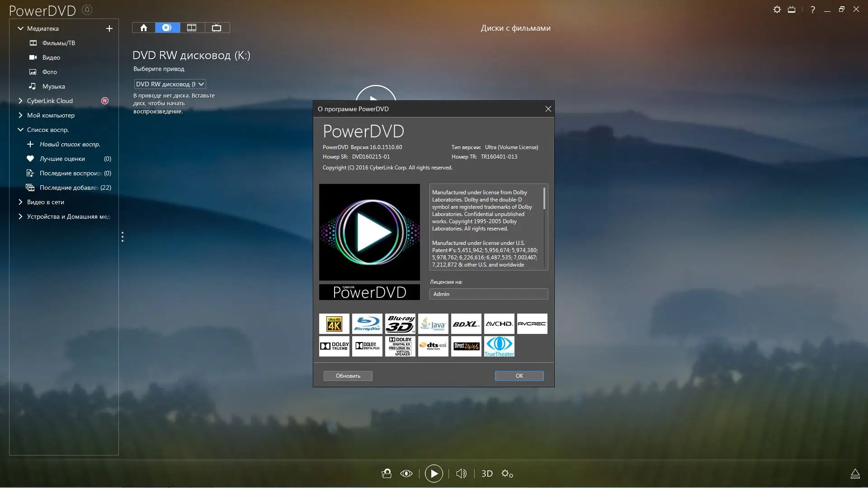Click the Лицензия на Admin field
This screenshot has height=488, width=868.
pos(488,294)
